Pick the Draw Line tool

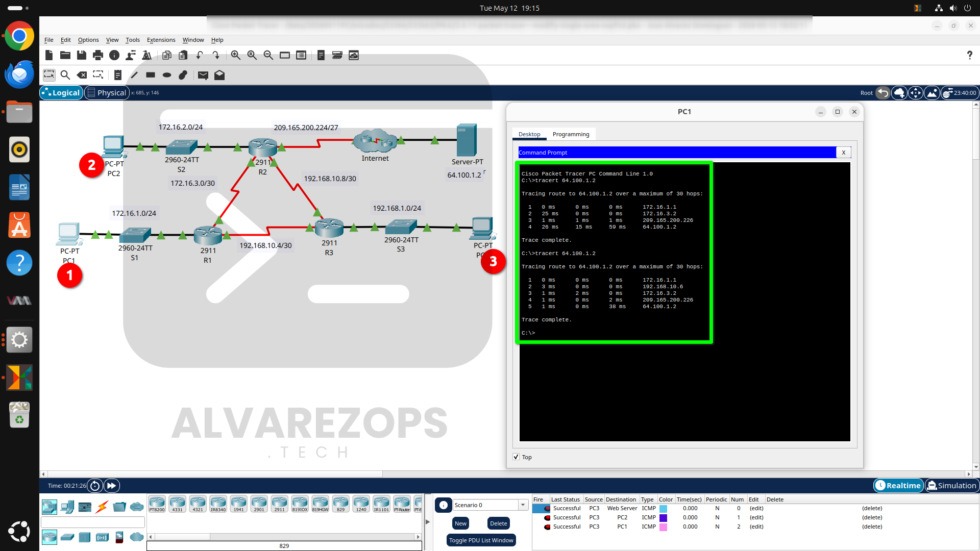(x=134, y=75)
